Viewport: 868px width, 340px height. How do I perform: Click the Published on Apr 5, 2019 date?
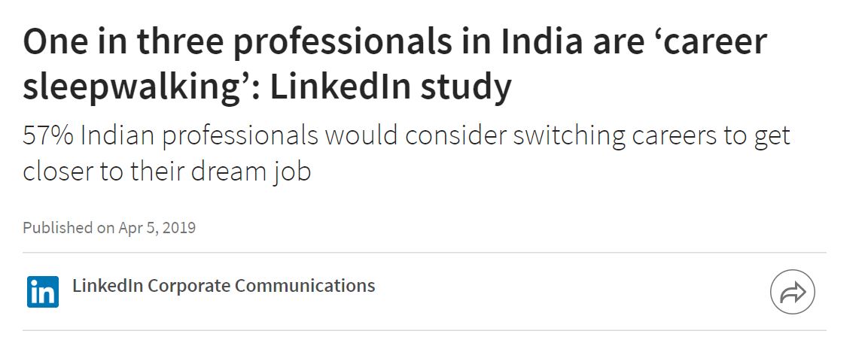click(x=109, y=228)
